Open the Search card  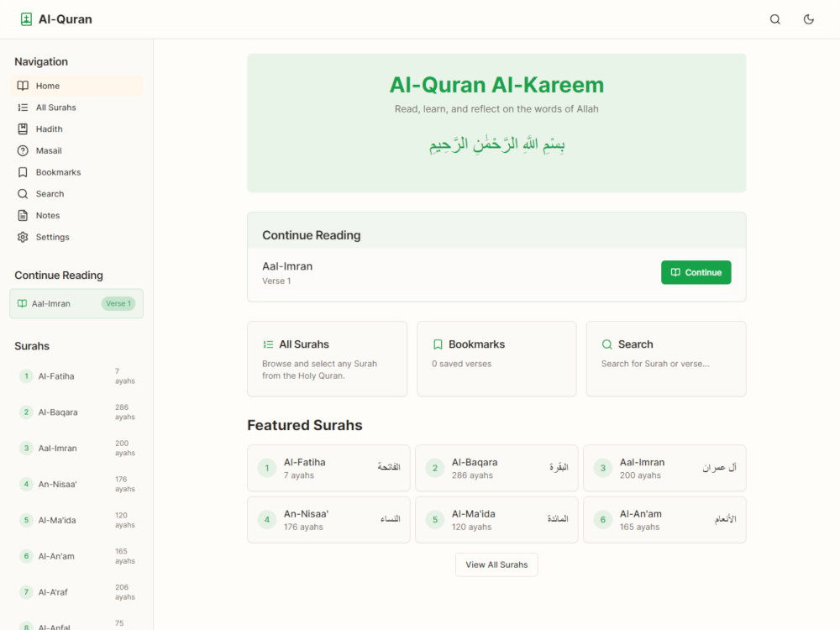[666, 359]
